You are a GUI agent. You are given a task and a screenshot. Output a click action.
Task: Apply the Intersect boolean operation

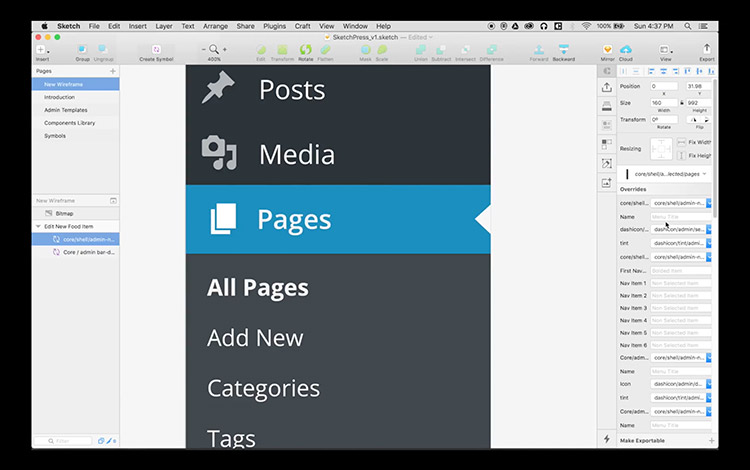(x=465, y=49)
